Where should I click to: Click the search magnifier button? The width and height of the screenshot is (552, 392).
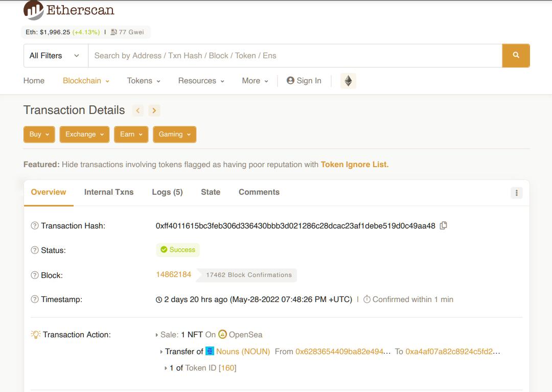(516, 55)
